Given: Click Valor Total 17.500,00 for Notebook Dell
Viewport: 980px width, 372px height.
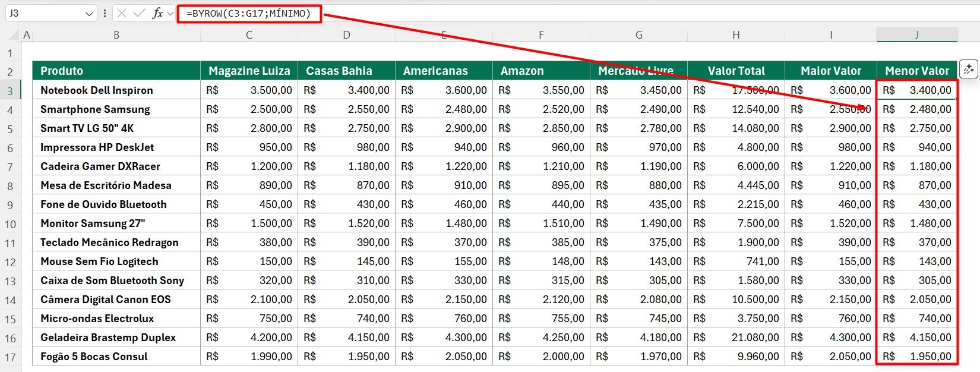Looking at the screenshot, I should pos(736,90).
